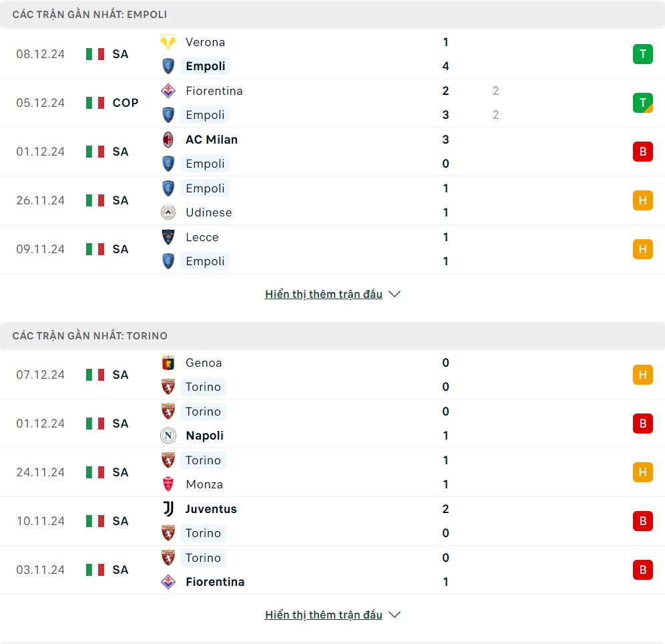
Task: Open the Empoli vs Udinese match row
Action: pos(332,200)
